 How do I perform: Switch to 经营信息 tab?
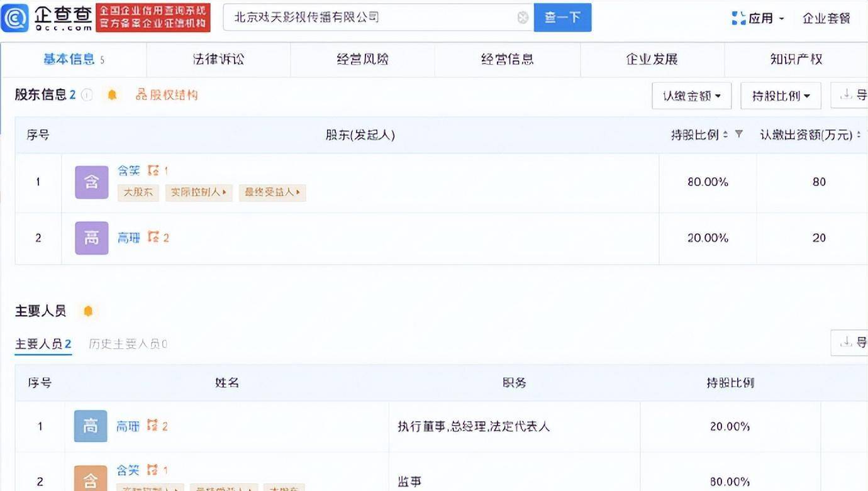[x=508, y=60]
